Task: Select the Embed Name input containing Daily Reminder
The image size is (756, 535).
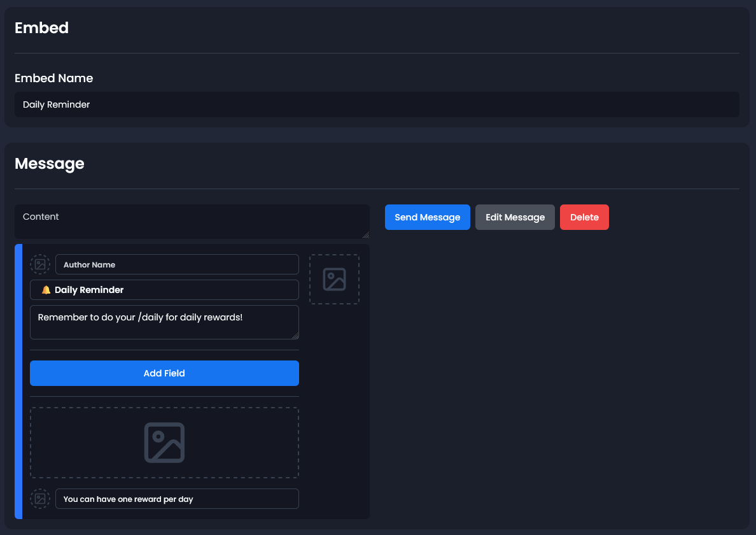Action: tap(376, 104)
